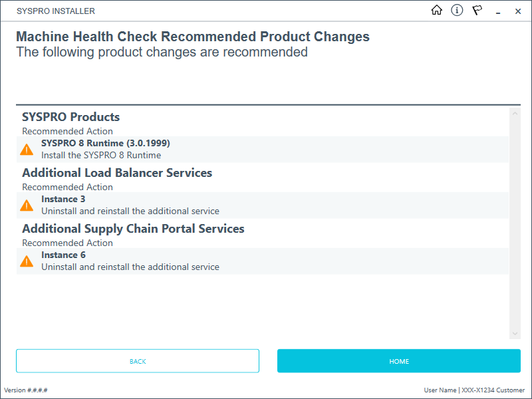Select the SYSPRO 8 Runtime (3.0.1999) entry
Image resolution: width=532 pixels, height=399 pixels.
click(105, 143)
